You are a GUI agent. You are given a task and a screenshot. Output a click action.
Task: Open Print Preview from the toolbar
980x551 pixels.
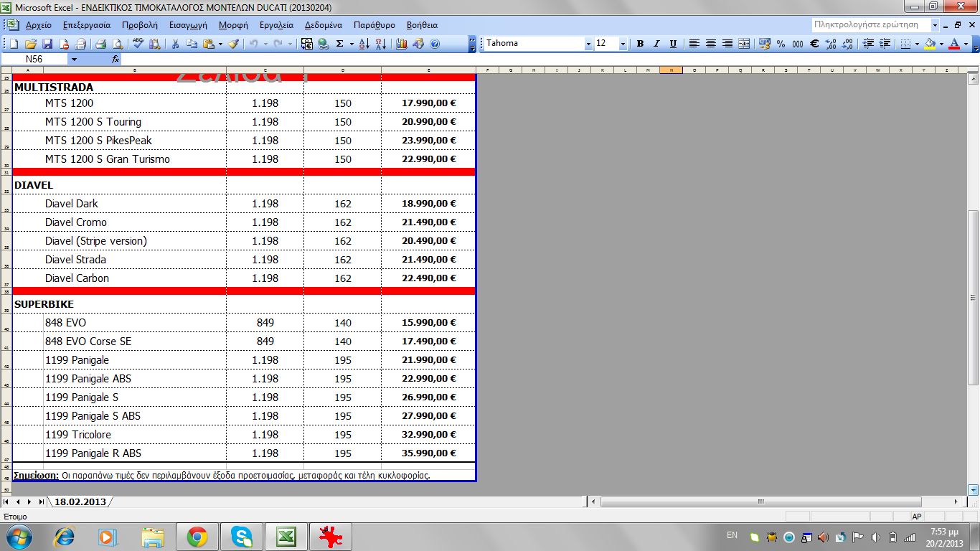116,44
